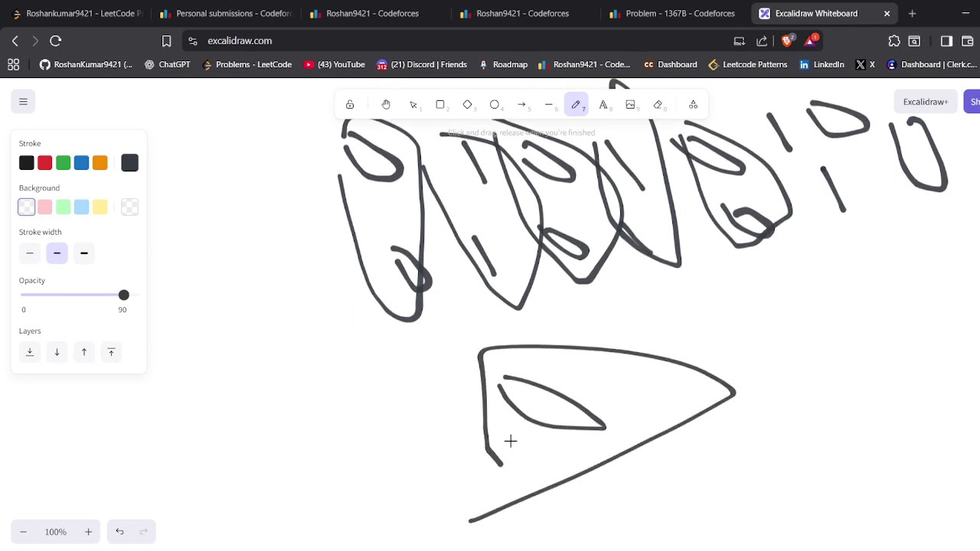Pick the red stroke color swatch
Viewport: 980px width, 551px height.
[45, 162]
